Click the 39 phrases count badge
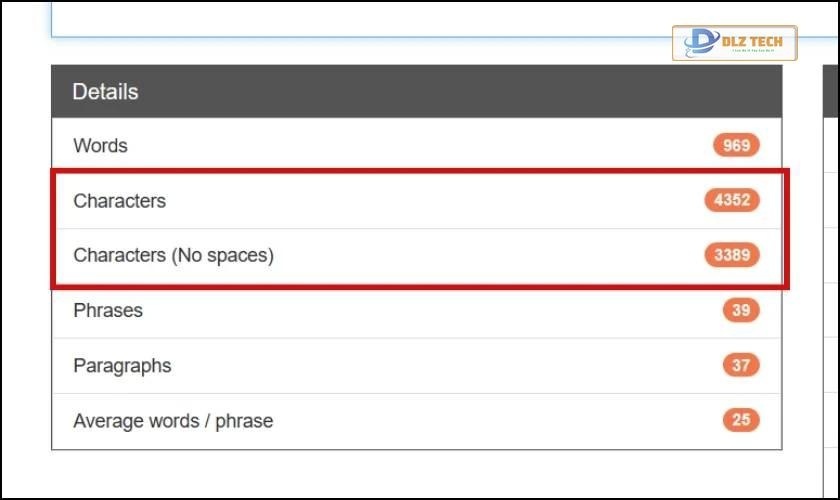 coord(740,310)
